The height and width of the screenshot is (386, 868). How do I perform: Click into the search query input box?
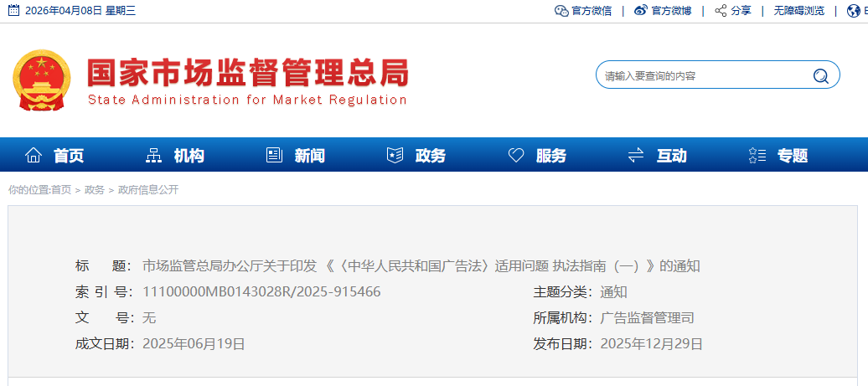pyautogui.click(x=702, y=76)
